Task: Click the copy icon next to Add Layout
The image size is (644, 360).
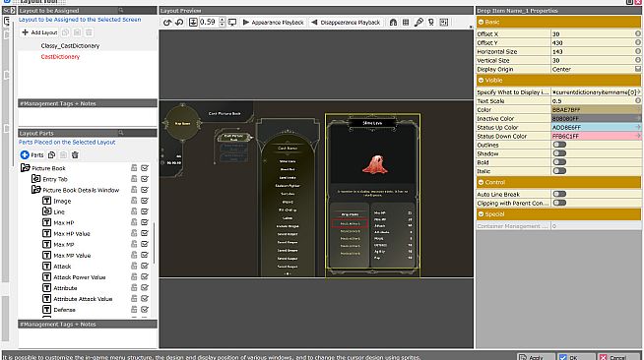Action: [x=65, y=32]
